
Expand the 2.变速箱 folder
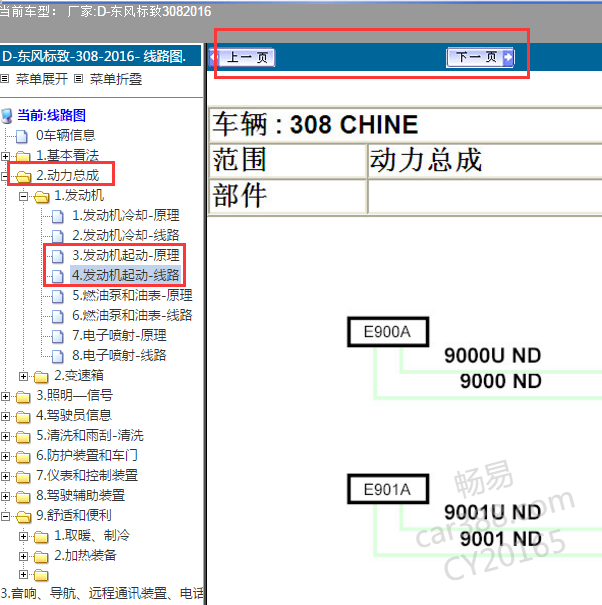[24, 376]
